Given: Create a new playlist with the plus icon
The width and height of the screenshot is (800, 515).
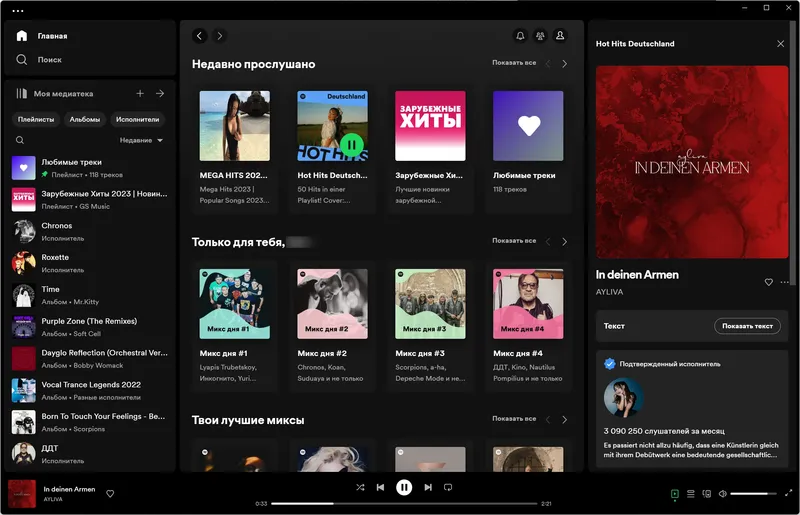Looking at the screenshot, I should (140, 93).
